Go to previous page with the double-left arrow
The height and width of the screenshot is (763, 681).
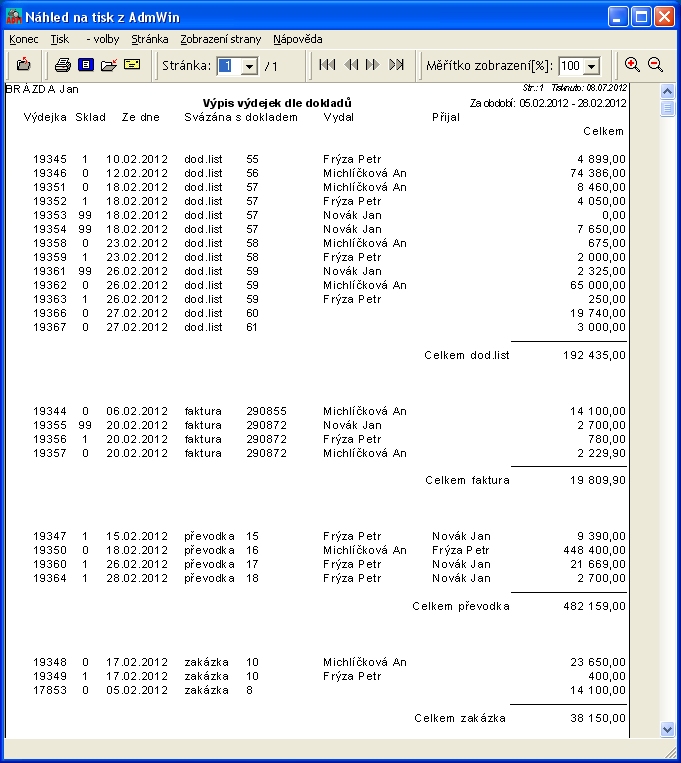[x=351, y=64]
